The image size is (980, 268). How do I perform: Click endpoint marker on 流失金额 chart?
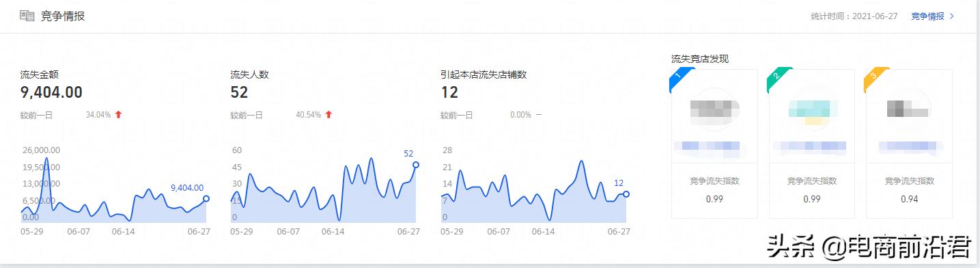tap(206, 199)
